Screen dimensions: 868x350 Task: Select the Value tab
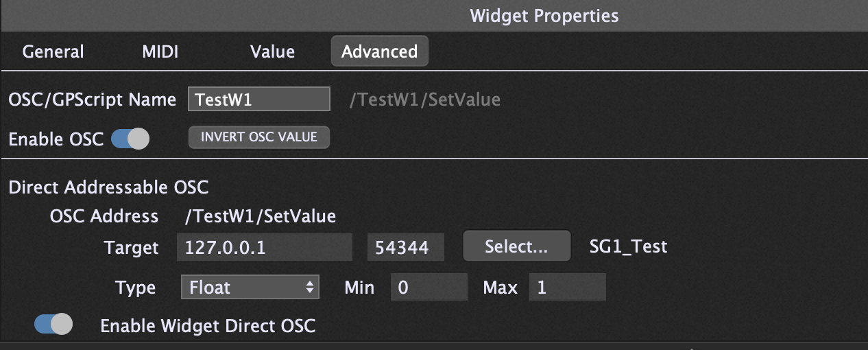click(x=272, y=52)
